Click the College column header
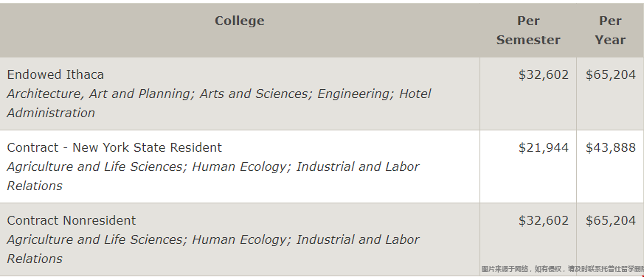 click(240, 21)
